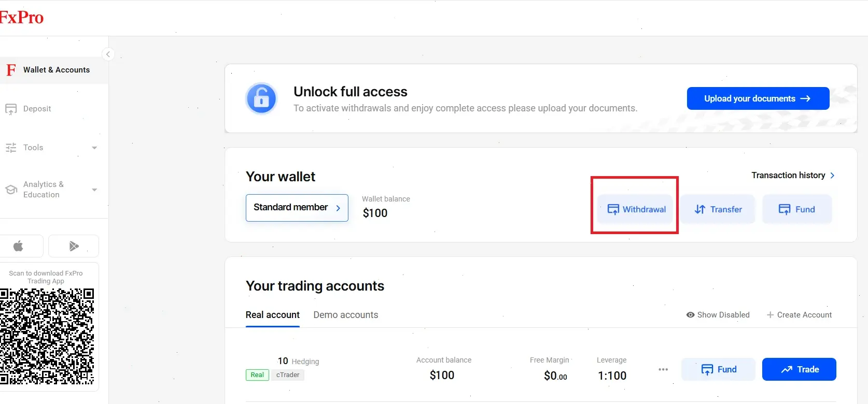Select the Withdrawal wallet icon
868x404 pixels.
pyautogui.click(x=613, y=209)
